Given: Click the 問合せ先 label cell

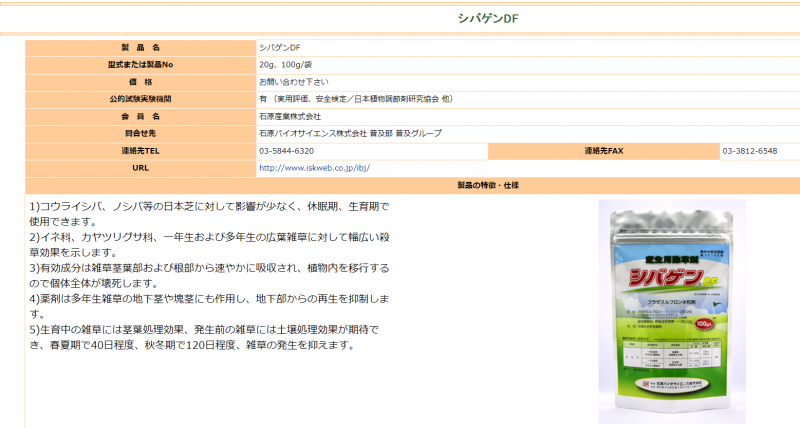Looking at the screenshot, I should [140, 133].
